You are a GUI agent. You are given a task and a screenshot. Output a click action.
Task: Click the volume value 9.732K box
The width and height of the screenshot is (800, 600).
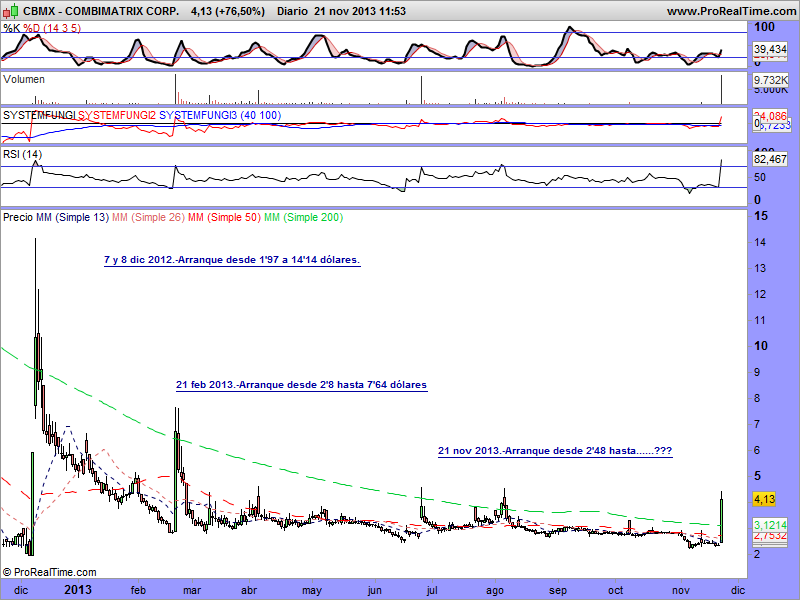[770, 80]
